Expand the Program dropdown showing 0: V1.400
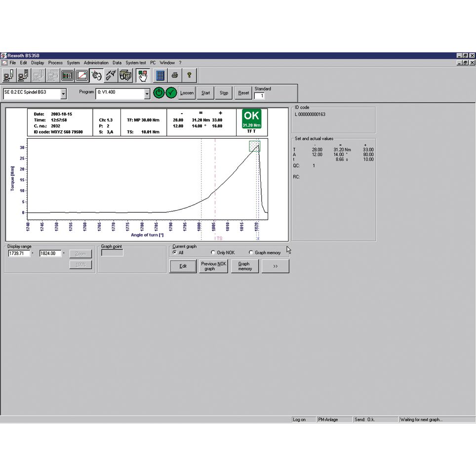Image resolution: width=476 pixels, height=476 pixels. (x=147, y=93)
